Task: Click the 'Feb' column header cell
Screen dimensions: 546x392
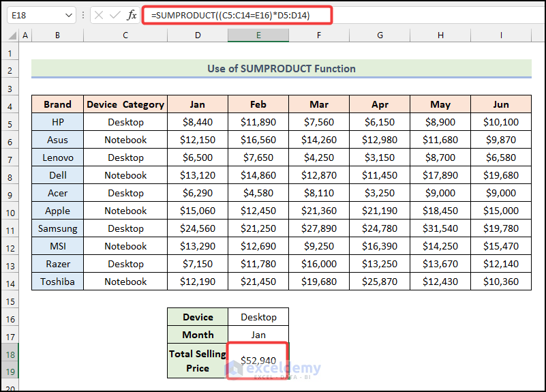Action: [258, 104]
